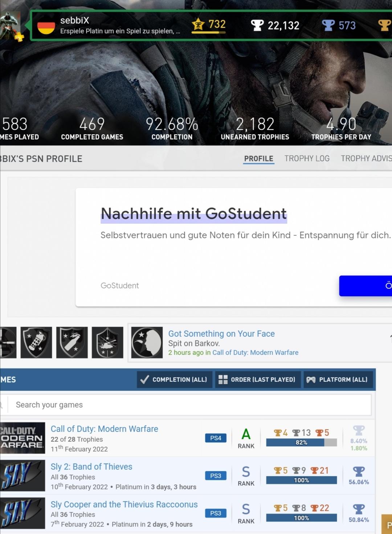Open the ORDER (LAST PLAYED) dropdown
This screenshot has width=392, height=534.
258,380
